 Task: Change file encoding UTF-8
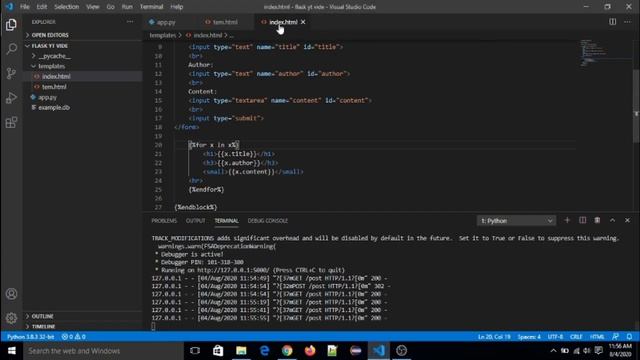[555, 337]
